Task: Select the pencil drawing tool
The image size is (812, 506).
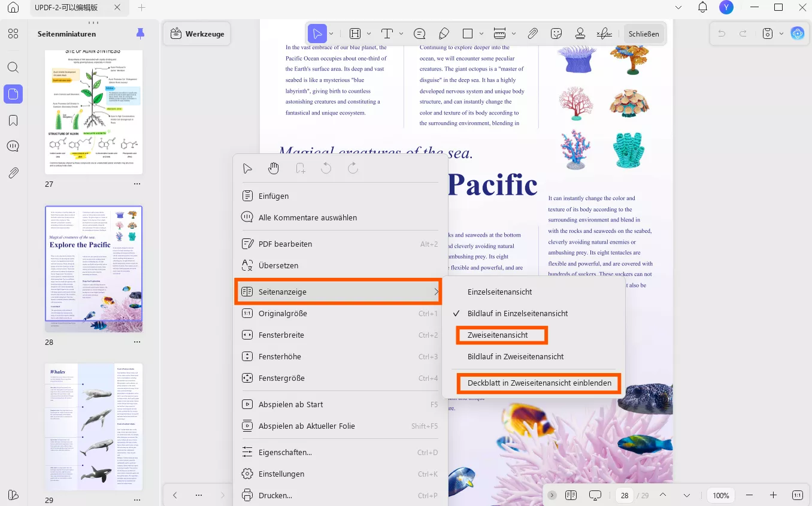Action: point(444,34)
